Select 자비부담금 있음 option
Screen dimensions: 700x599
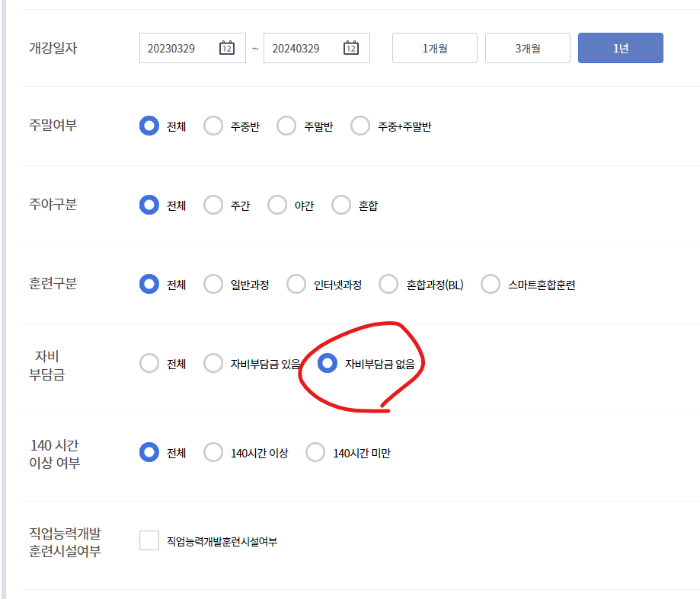(213, 363)
